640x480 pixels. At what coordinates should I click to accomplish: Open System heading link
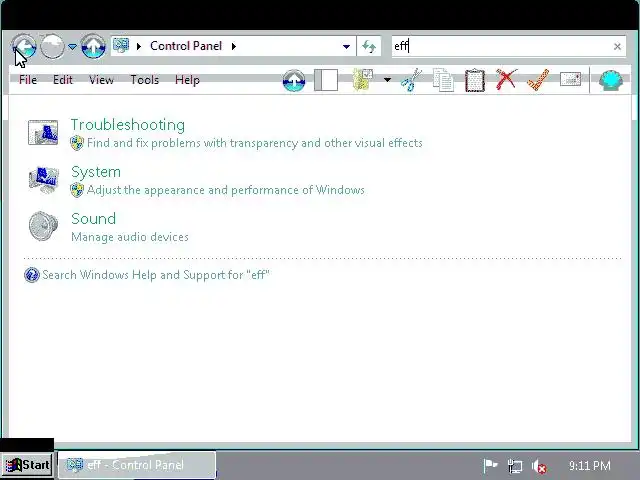[96, 172]
